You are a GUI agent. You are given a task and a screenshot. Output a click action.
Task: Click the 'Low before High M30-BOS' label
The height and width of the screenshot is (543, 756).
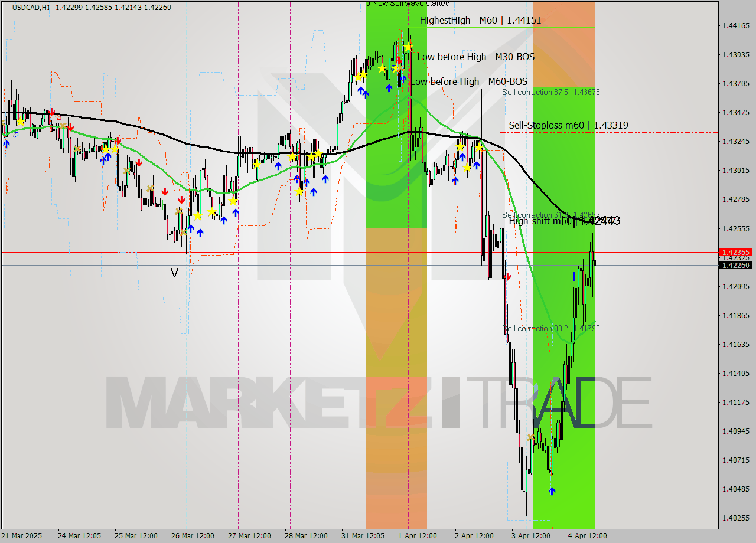point(475,57)
